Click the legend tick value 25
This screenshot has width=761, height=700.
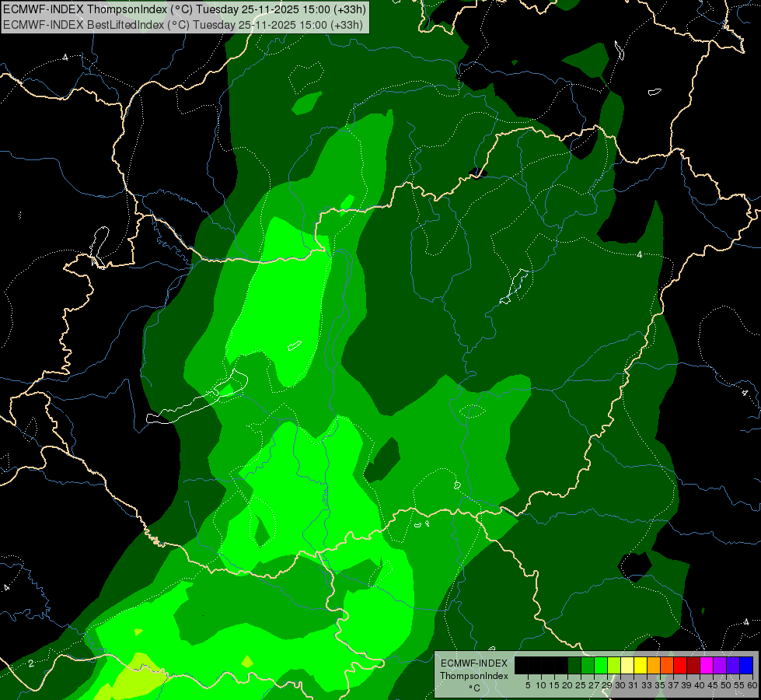(x=581, y=685)
